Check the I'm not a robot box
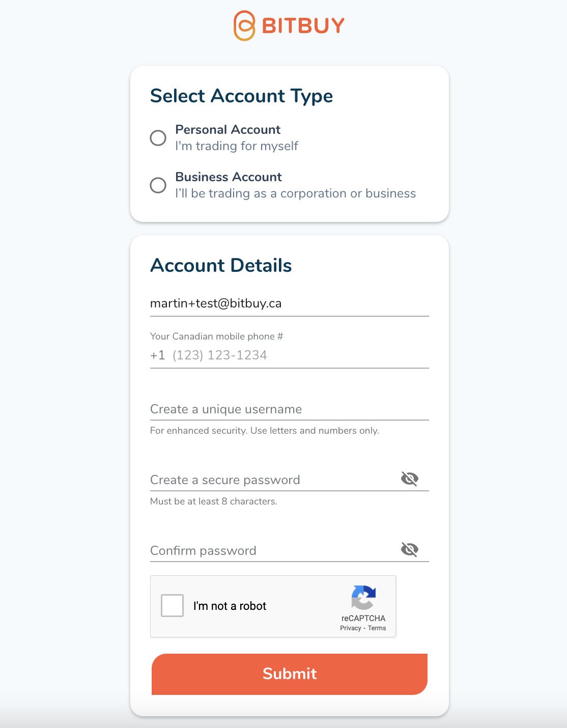Viewport: 567px width, 728px height. pyautogui.click(x=172, y=606)
